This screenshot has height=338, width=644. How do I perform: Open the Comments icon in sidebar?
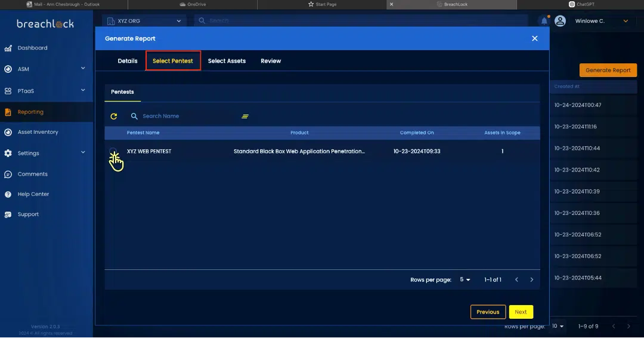tap(8, 174)
